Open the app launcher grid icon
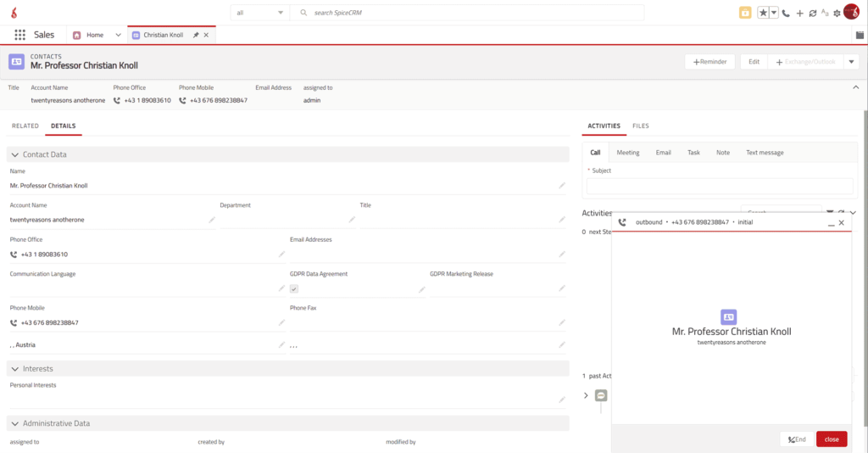868x453 pixels. point(19,35)
